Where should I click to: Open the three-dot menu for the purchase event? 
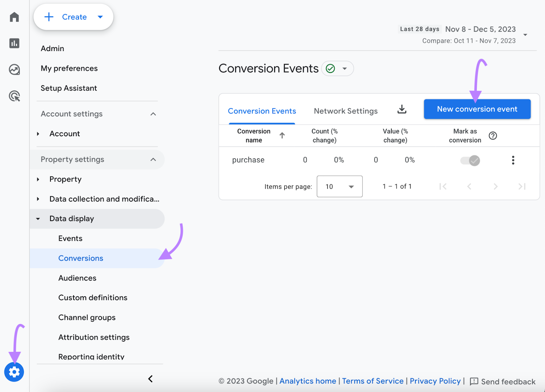(x=513, y=160)
